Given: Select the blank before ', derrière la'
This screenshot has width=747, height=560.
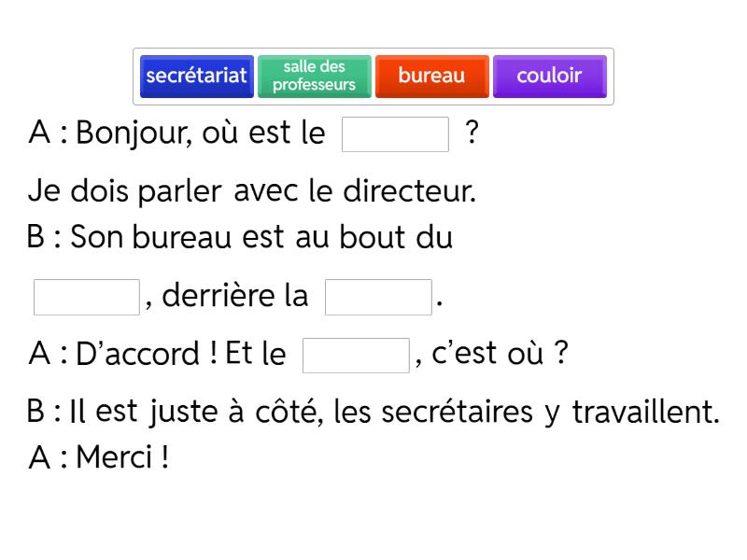Looking at the screenshot, I should tap(86, 298).
